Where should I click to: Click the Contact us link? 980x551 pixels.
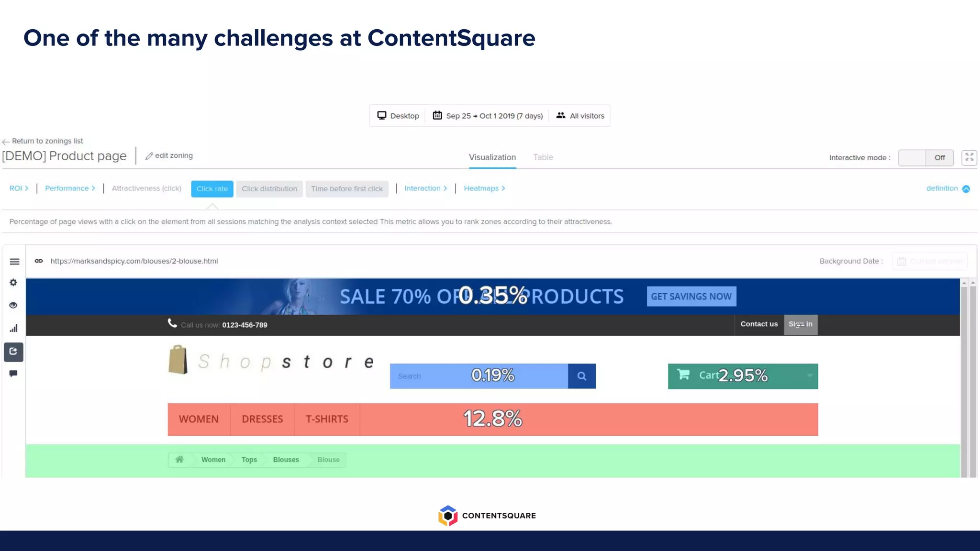point(759,324)
